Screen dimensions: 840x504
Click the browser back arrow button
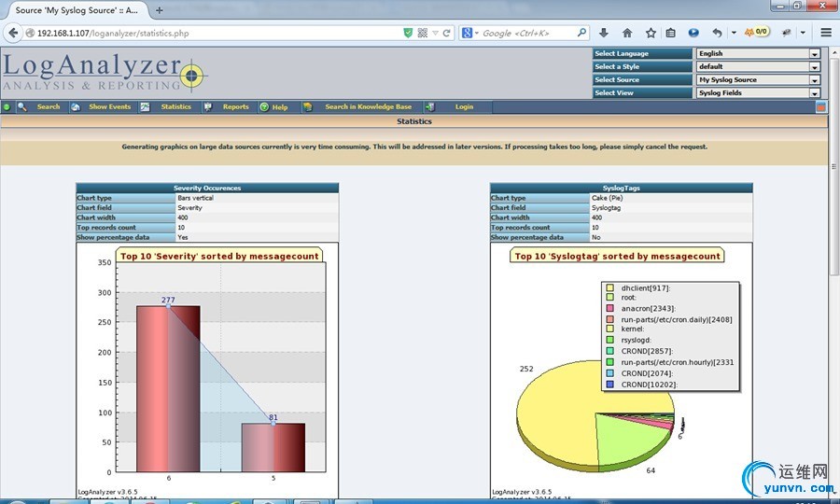point(13,33)
